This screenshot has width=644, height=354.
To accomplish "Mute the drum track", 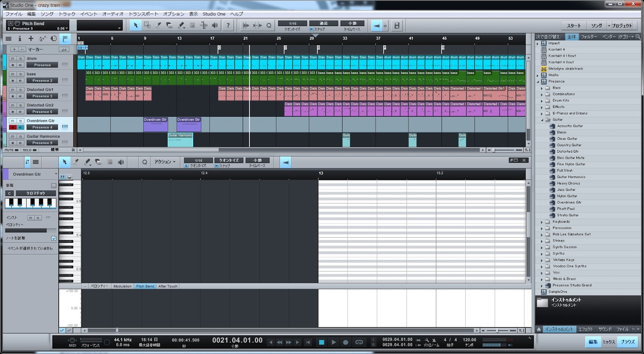I will click(x=12, y=59).
